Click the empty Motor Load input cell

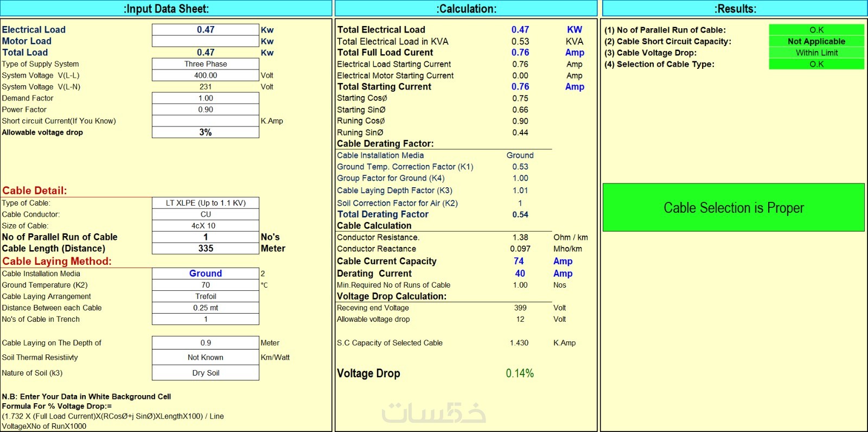coord(206,41)
